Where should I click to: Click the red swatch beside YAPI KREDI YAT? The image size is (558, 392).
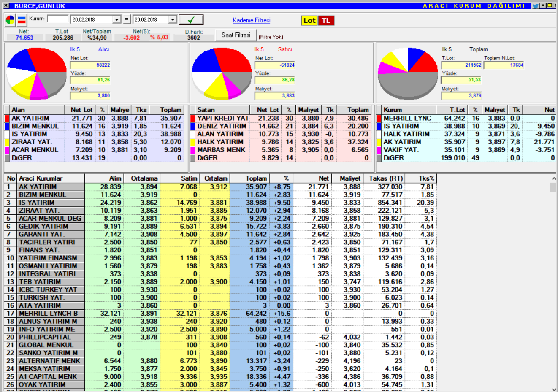[x=192, y=119]
